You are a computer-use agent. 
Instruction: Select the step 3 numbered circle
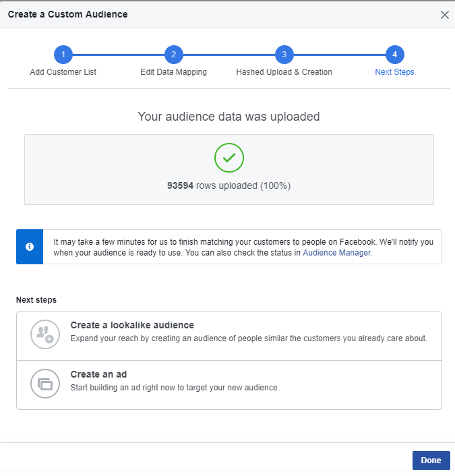284,55
